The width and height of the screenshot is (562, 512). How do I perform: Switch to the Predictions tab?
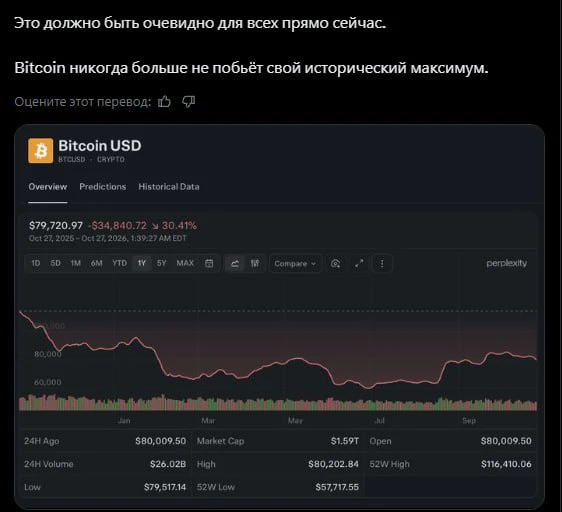[103, 187]
